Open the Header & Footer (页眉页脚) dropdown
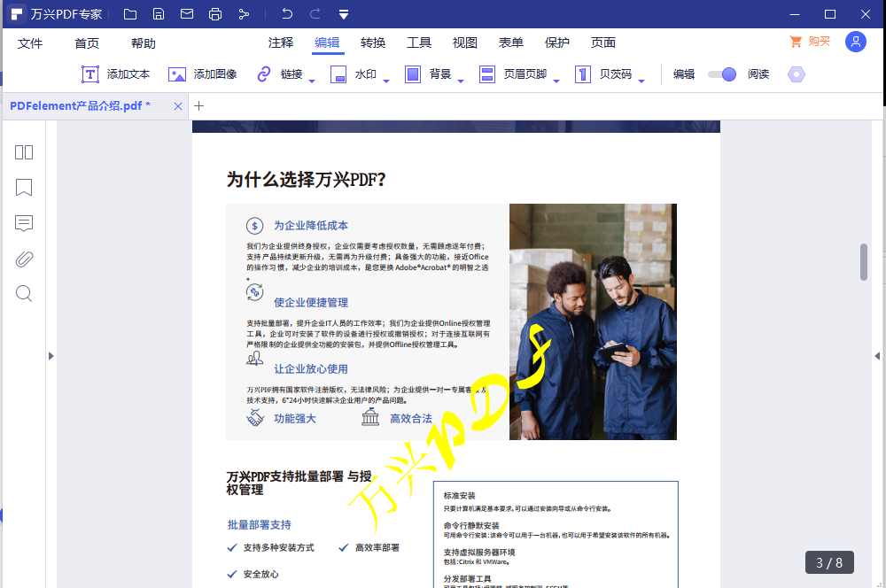 [x=556, y=81]
